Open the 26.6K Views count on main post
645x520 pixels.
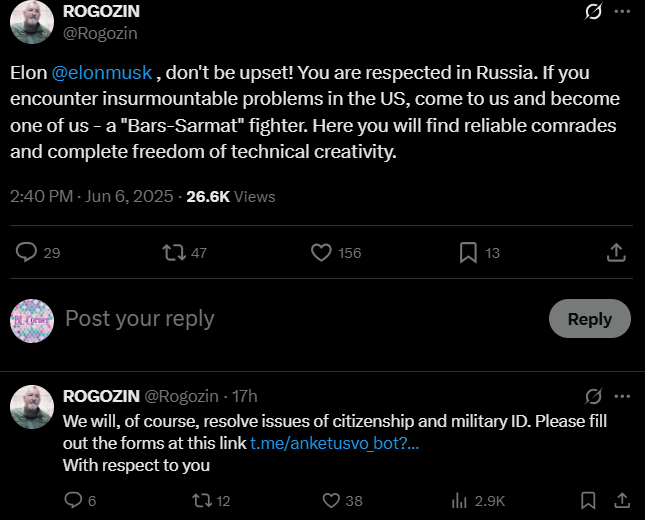coord(230,196)
